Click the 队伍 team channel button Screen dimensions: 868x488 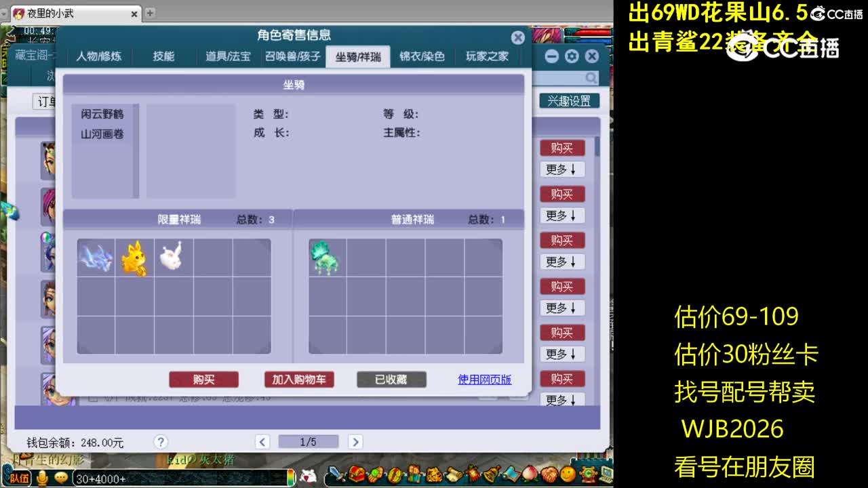tap(20, 479)
